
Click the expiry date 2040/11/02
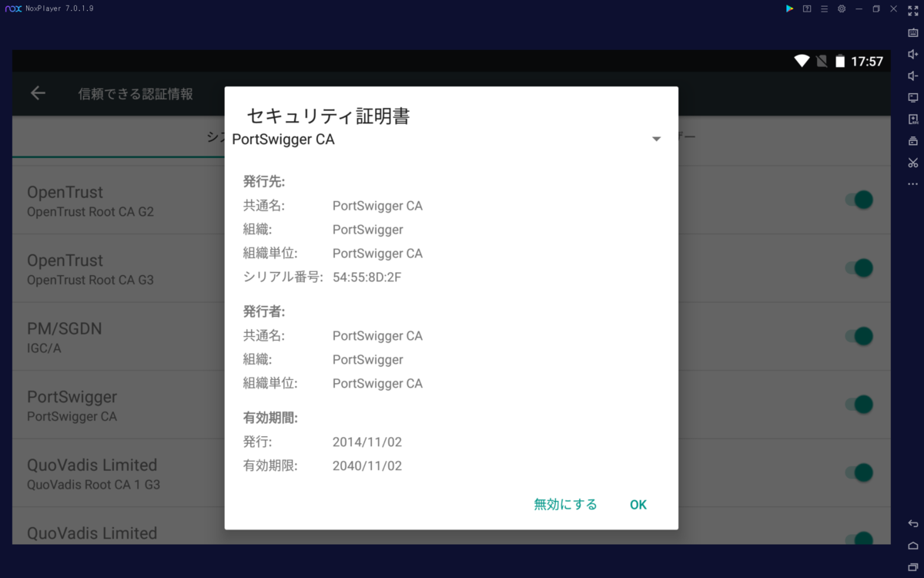(367, 466)
